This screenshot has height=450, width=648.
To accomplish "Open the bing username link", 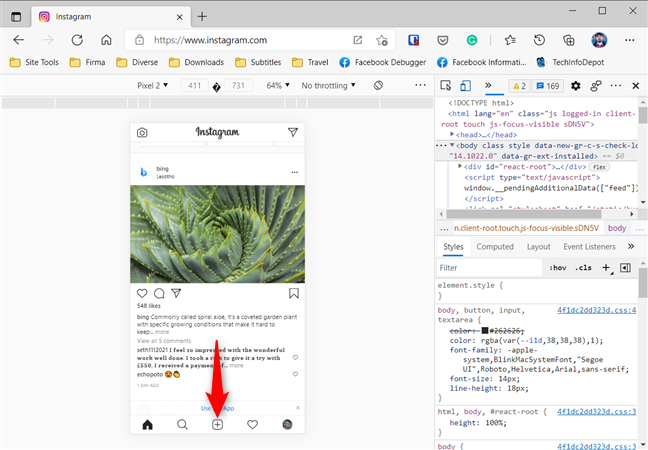I will point(162,169).
